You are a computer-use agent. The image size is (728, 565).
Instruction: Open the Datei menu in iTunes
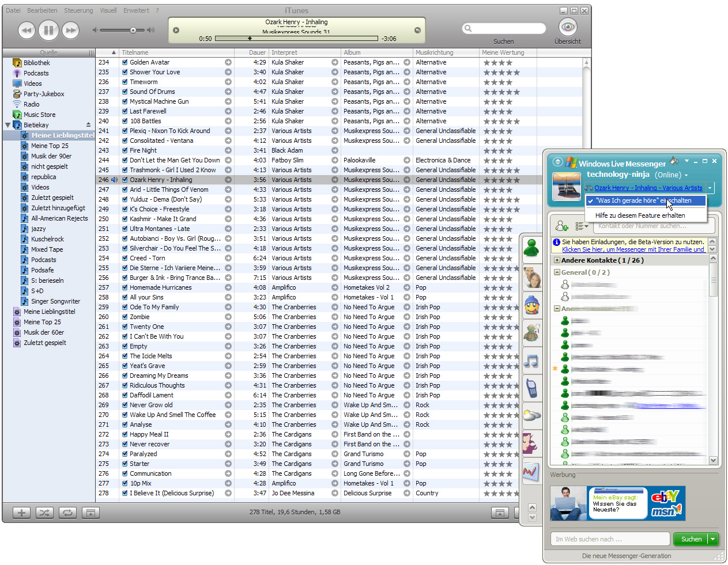pyautogui.click(x=13, y=10)
